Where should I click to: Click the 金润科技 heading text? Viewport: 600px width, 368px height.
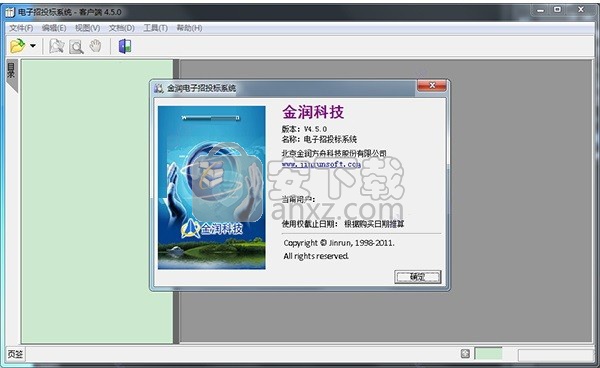[x=313, y=112]
